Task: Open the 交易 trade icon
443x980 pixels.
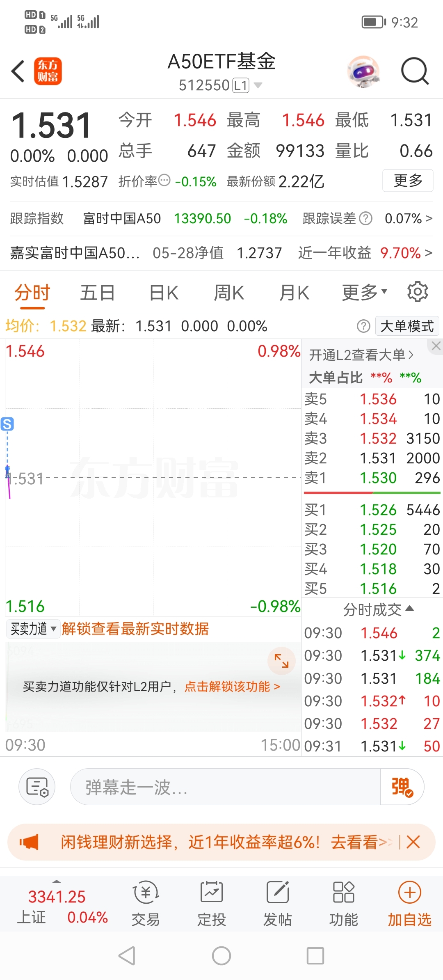Action: click(146, 903)
